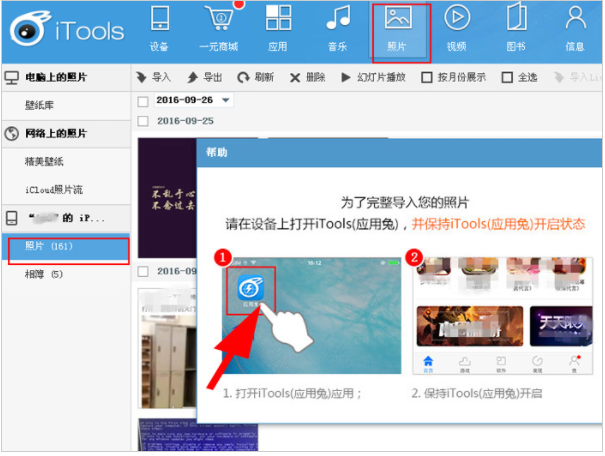Open the 图书 (Books) section

click(515, 29)
